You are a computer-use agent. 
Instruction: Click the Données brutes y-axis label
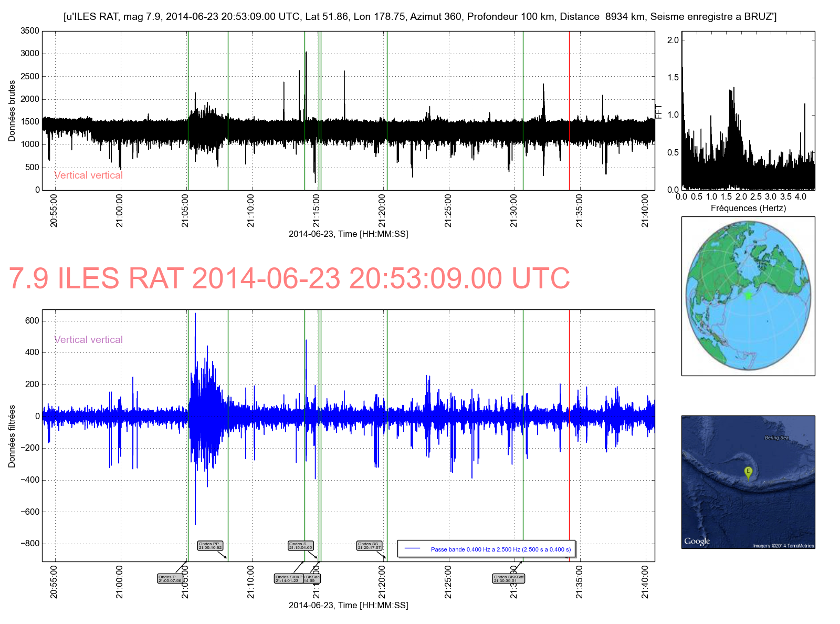point(12,111)
